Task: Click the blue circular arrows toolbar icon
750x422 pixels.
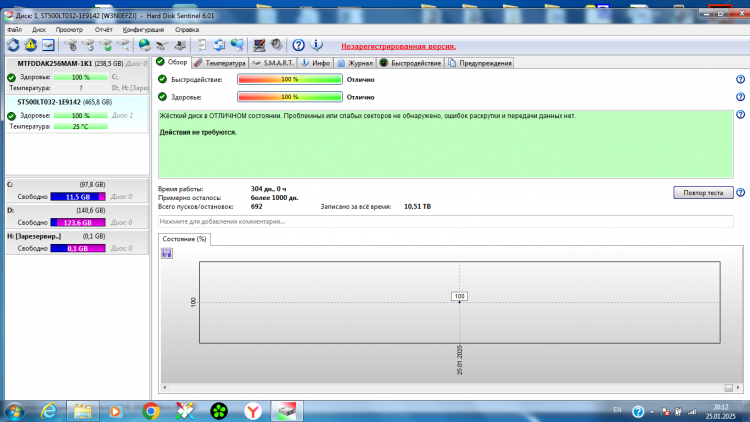Action: 219,45
